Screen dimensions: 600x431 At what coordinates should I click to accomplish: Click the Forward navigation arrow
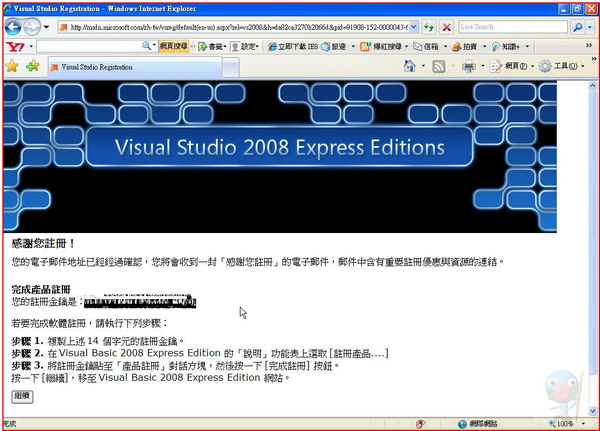[32, 27]
